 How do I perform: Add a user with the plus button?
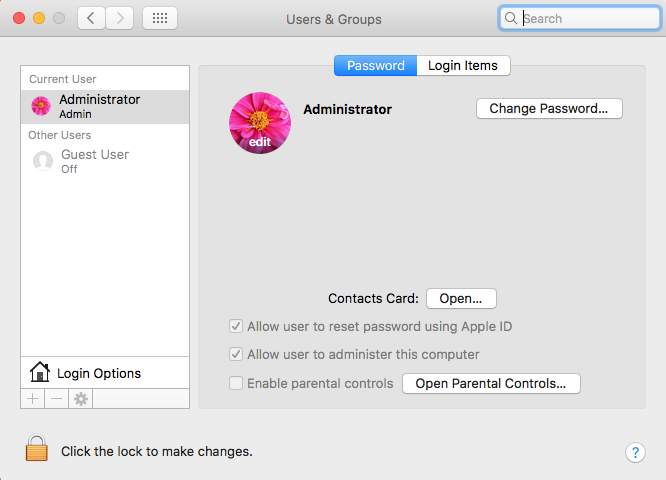pos(32,399)
